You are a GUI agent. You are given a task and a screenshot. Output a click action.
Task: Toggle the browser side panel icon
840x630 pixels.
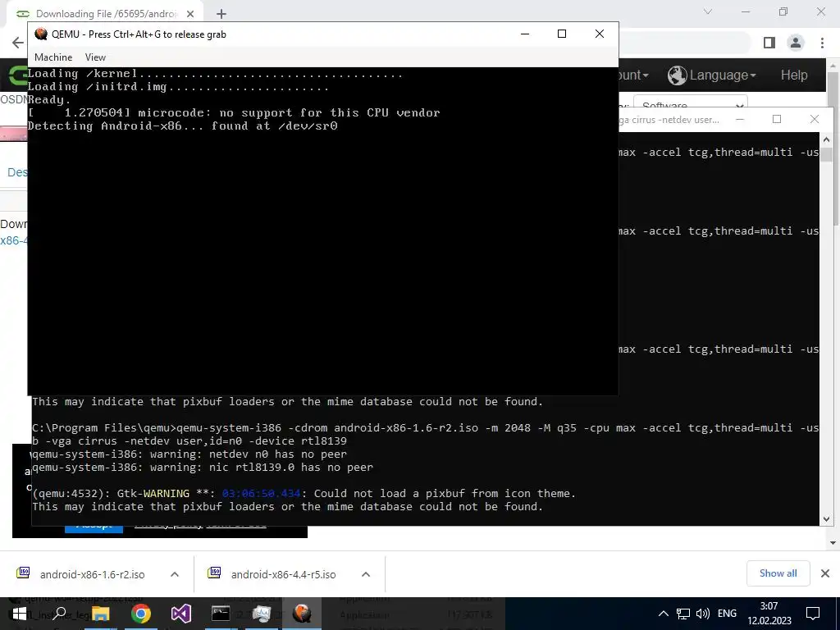pos(769,43)
